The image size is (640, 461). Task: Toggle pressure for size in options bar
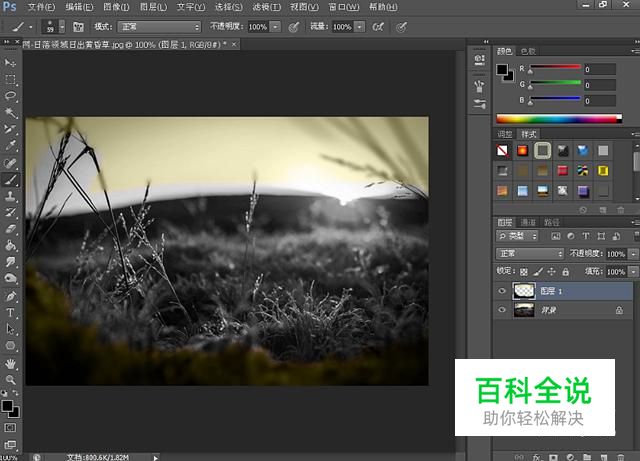pos(402,27)
